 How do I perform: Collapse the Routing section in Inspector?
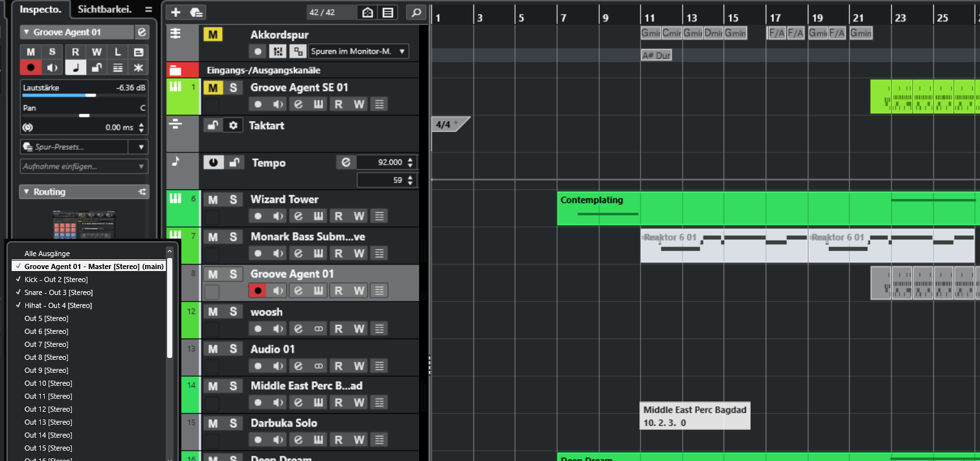(26, 192)
